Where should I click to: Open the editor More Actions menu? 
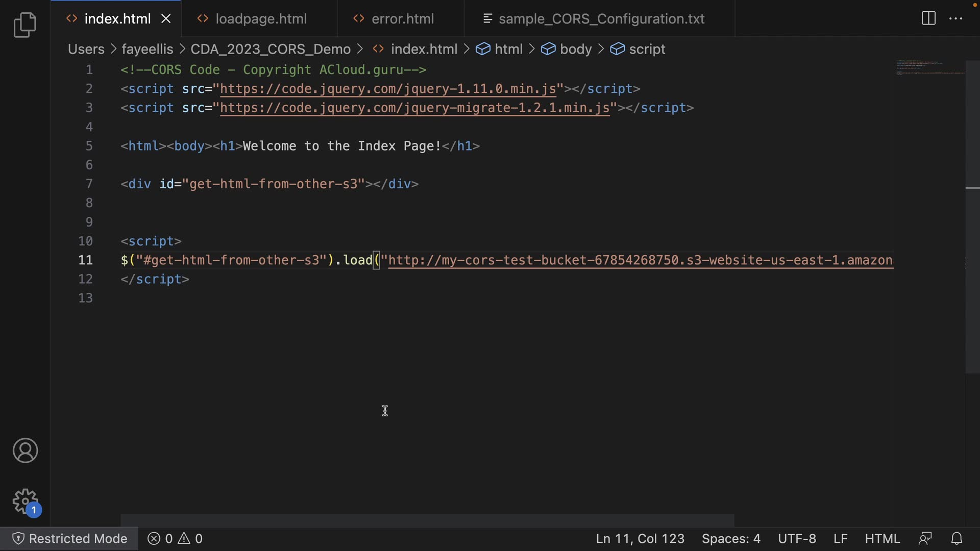tap(955, 19)
